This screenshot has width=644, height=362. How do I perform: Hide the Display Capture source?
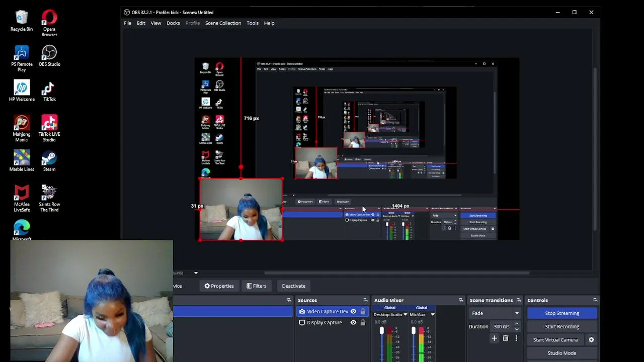[x=353, y=323]
